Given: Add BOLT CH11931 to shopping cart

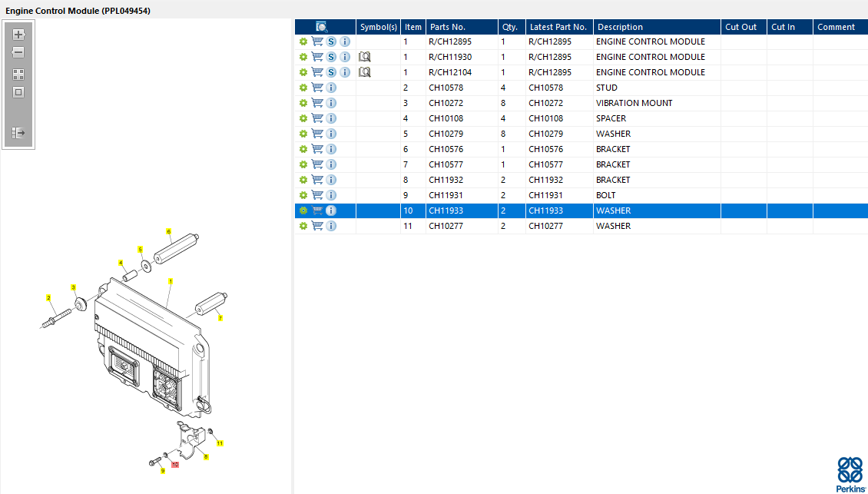Looking at the screenshot, I should [x=317, y=195].
